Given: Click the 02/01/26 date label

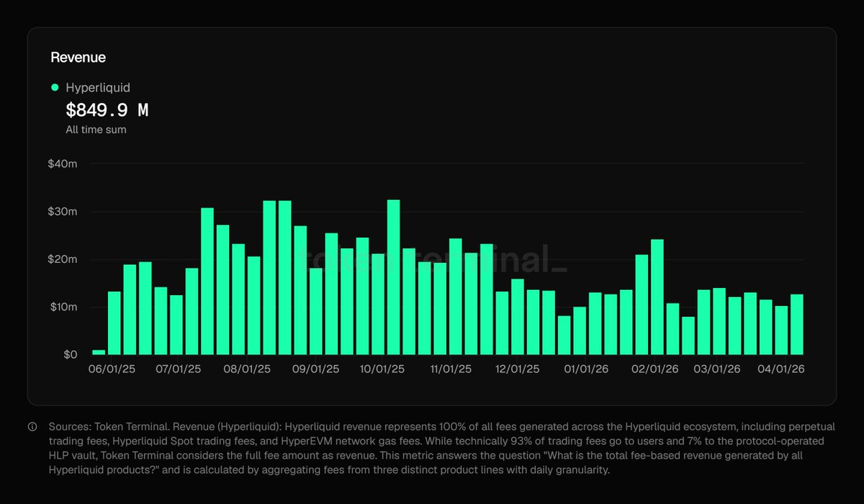Looking at the screenshot, I should pyautogui.click(x=656, y=369).
